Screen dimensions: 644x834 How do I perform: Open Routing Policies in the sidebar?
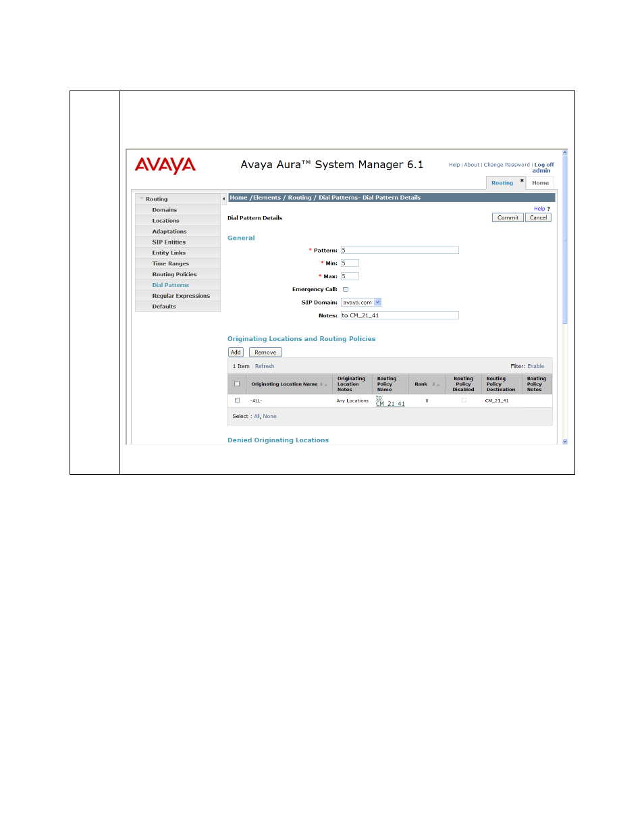[175, 275]
